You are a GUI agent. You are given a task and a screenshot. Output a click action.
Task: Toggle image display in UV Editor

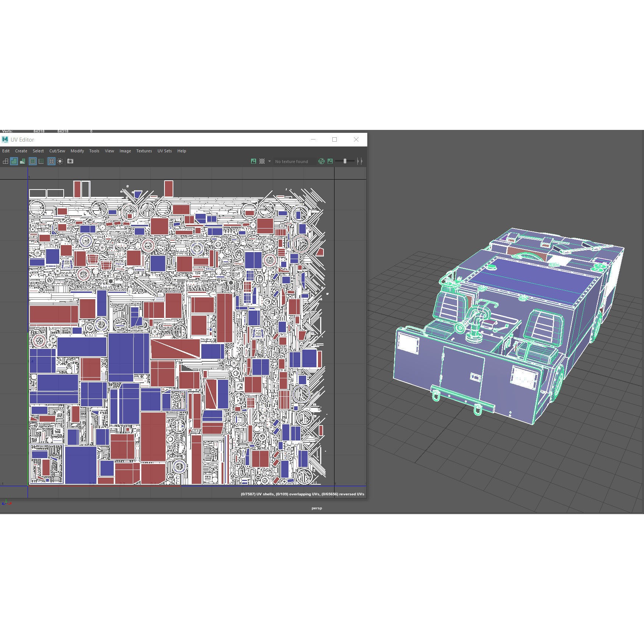pos(253,161)
